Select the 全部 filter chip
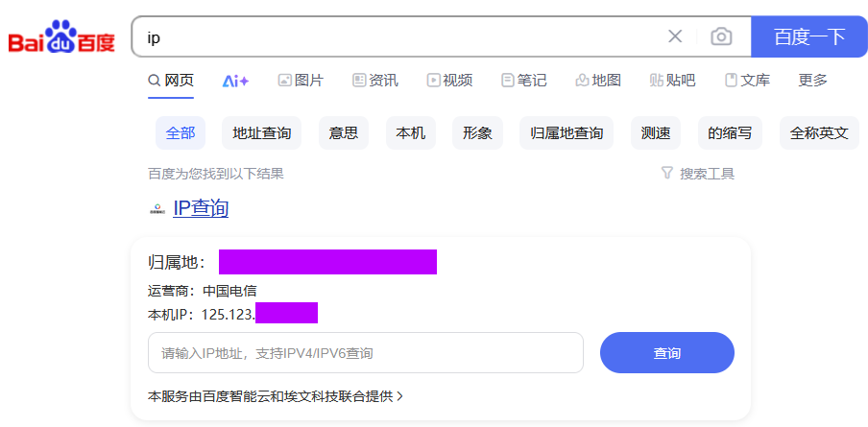This screenshot has width=868, height=427. [181, 133]
